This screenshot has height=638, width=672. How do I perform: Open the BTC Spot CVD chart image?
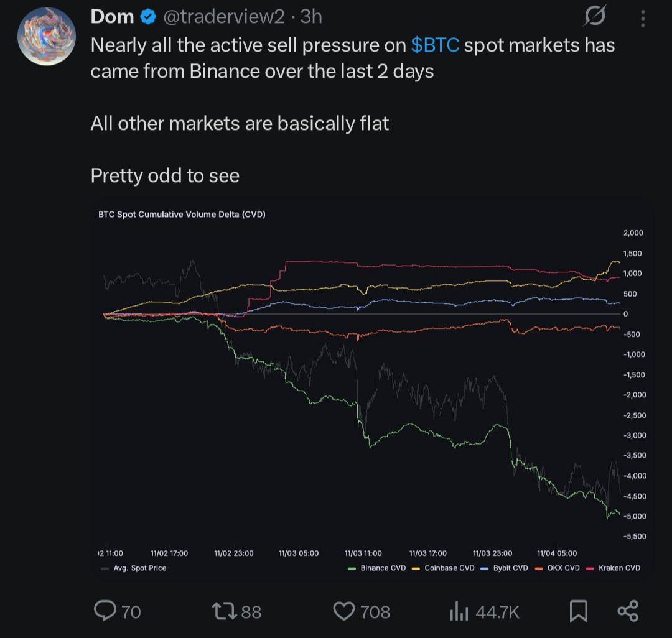[x=371, y=390]
